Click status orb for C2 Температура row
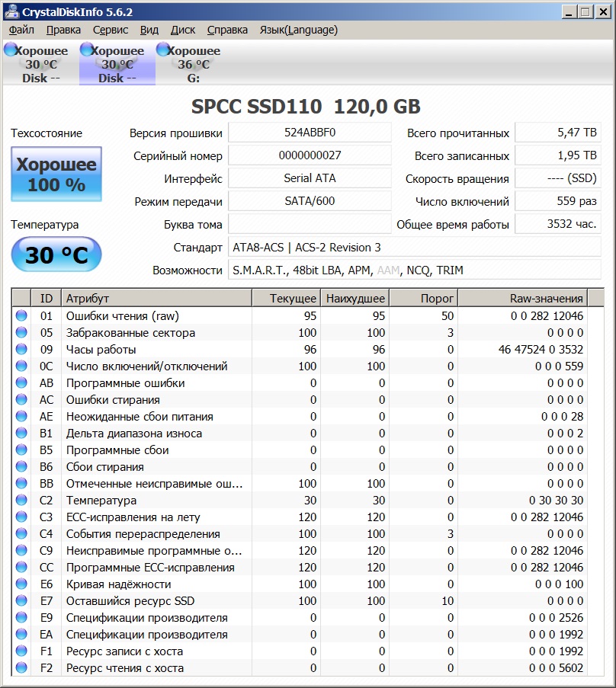Screen dimensions: 616x688 click(x=21, y=500)
